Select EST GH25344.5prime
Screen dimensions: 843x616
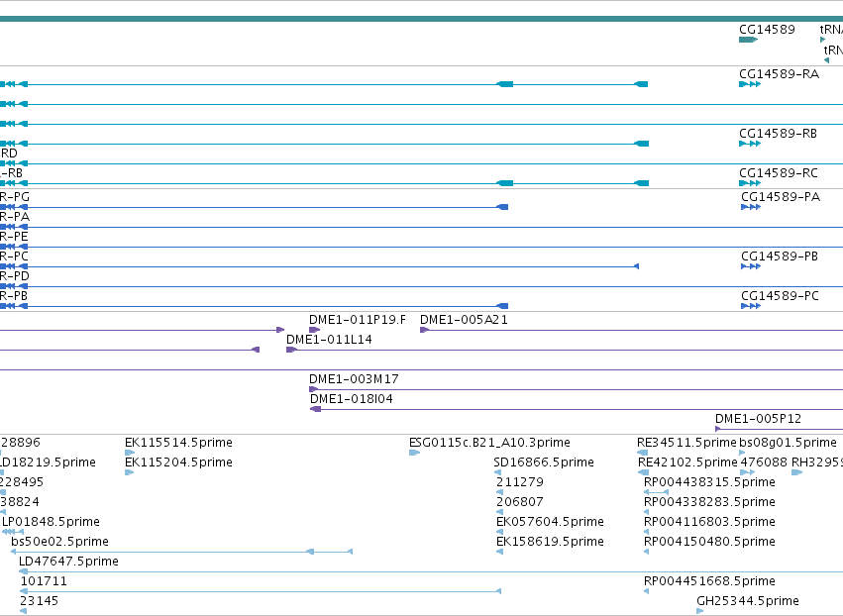[748, 601]
